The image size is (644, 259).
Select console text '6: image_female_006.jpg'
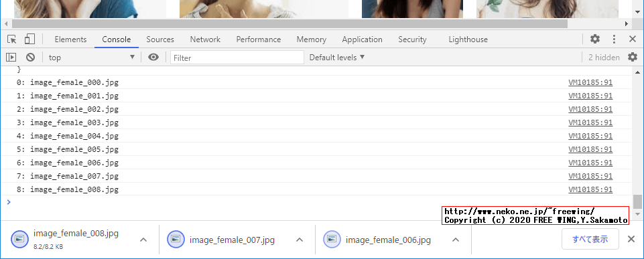[x=68, y=163]
